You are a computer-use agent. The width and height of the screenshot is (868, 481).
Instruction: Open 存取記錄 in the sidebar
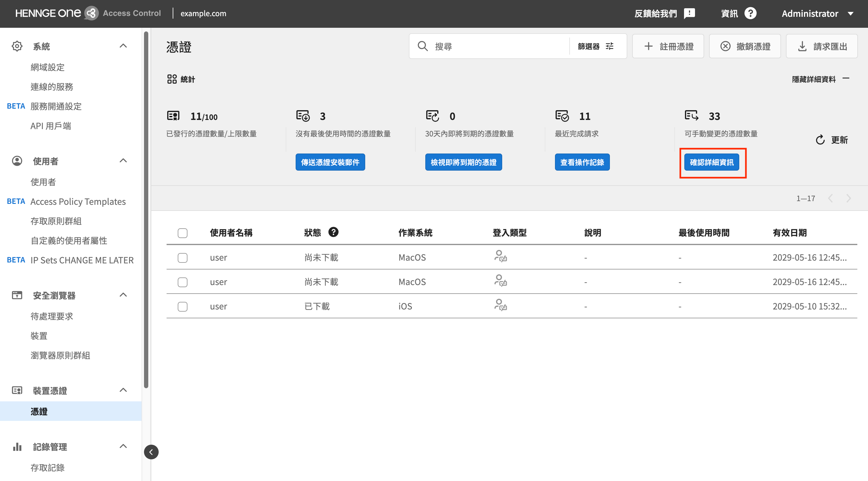(48, 468)
